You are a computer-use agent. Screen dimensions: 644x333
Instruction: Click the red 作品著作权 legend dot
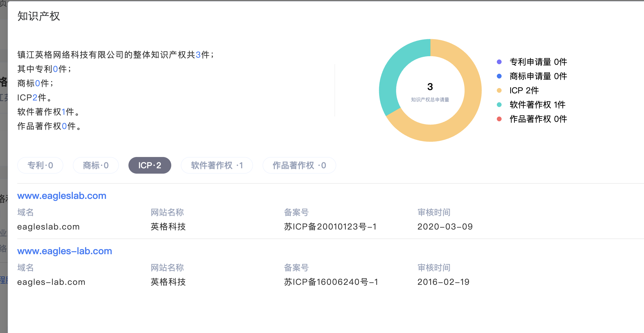coord(499,119)
